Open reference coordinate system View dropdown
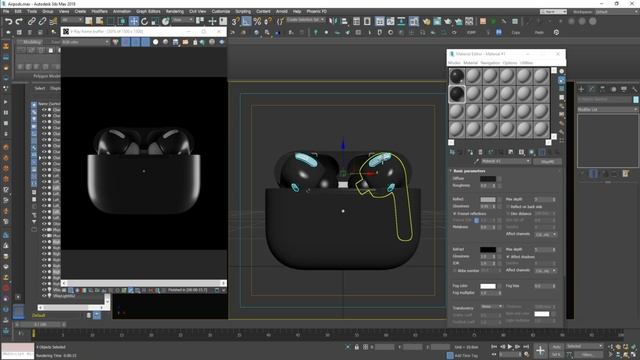Screen dimensions: 640x360 coord(182,20)
